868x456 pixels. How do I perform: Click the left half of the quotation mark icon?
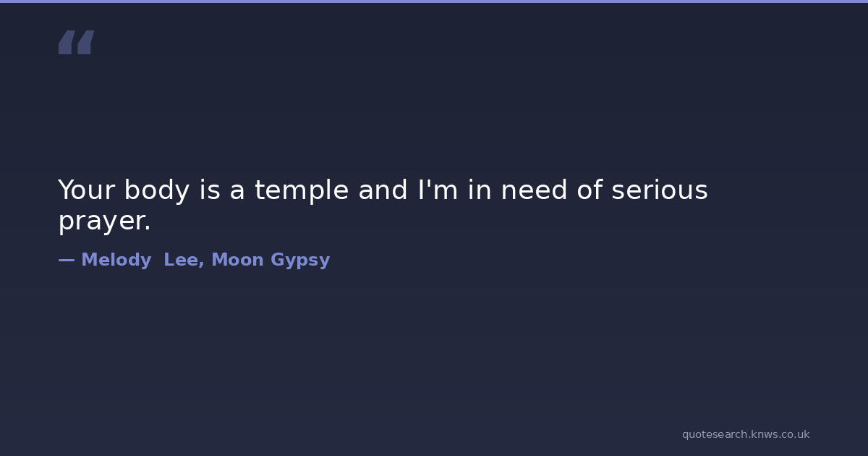[66, 43]
